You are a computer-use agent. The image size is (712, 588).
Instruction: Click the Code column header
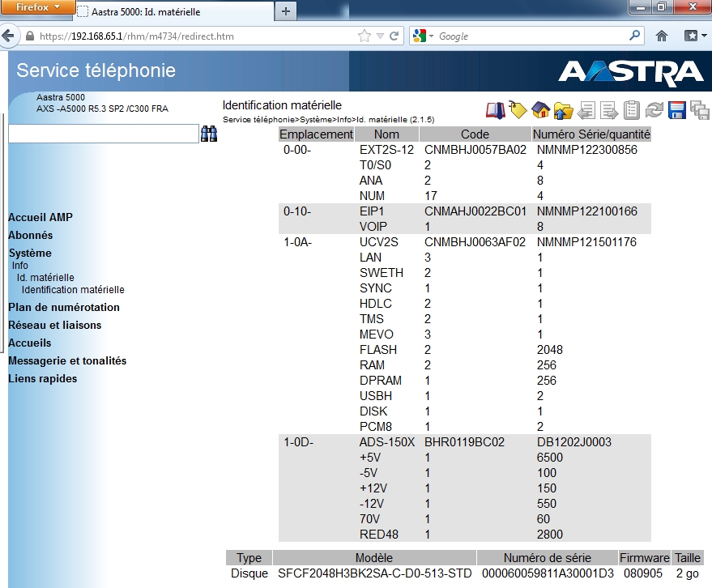click(x=475, y=134)
